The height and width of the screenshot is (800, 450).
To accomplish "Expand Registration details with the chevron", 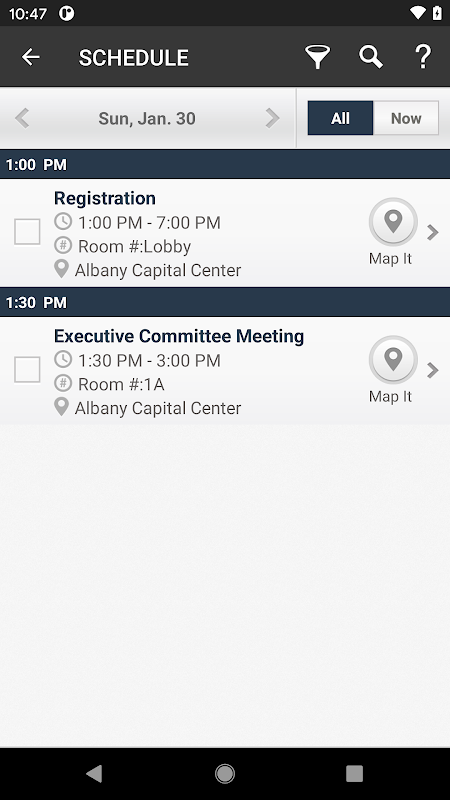I will (x=433, y=232).
